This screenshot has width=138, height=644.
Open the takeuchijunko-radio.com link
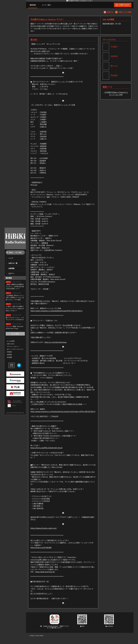coord(43,528)
